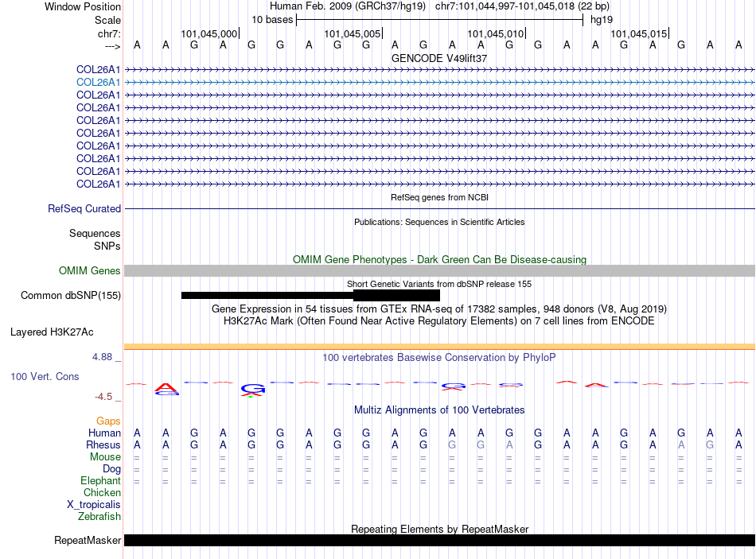Viewport: 756px width, 559px height.
Task: Click the ---> strand direction arrow label
Action: 112,46
